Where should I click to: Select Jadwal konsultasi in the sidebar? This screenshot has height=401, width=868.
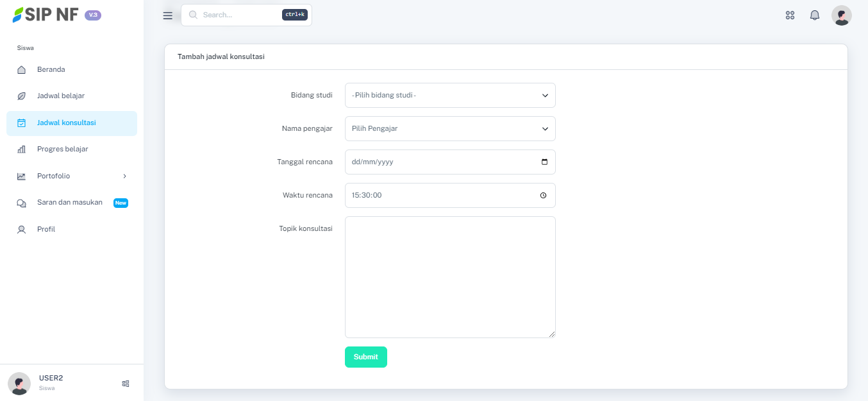click(x=67, y=123)
